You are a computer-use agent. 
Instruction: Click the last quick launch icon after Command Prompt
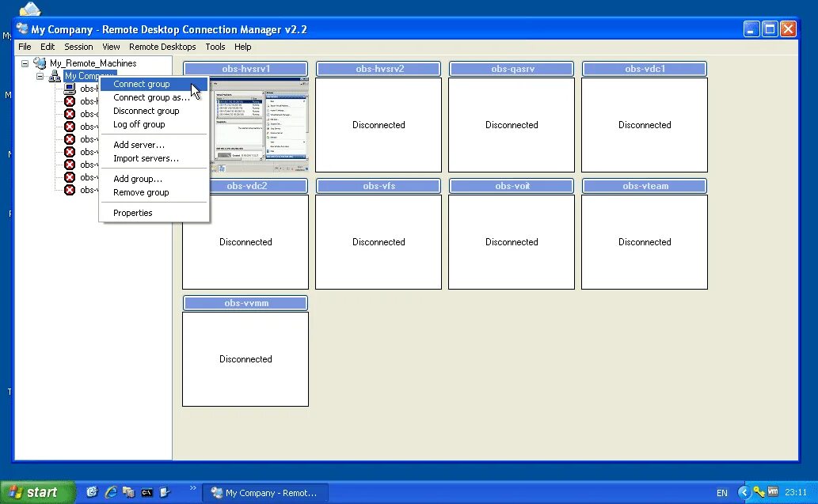(165, 492)
